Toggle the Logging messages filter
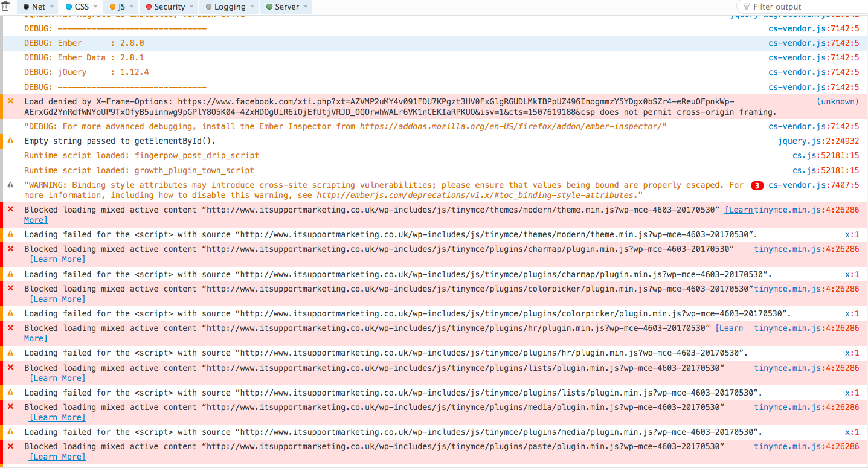This screenshot has width=868, height=468. pos(225,7)
